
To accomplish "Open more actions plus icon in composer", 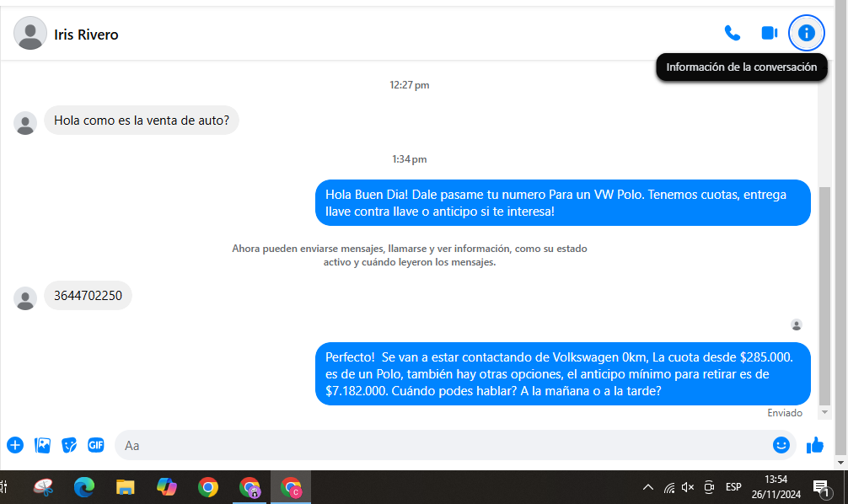I will tap(15, 445).
